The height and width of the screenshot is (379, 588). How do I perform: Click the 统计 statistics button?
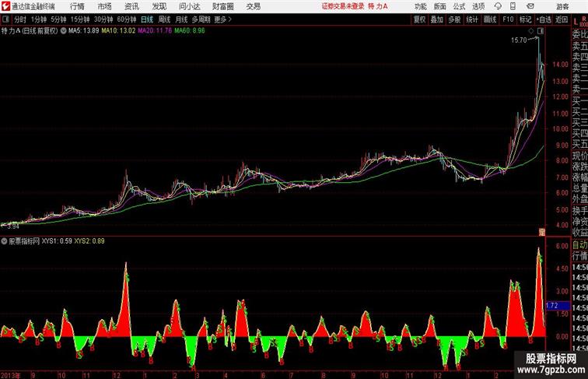point(472,19)
